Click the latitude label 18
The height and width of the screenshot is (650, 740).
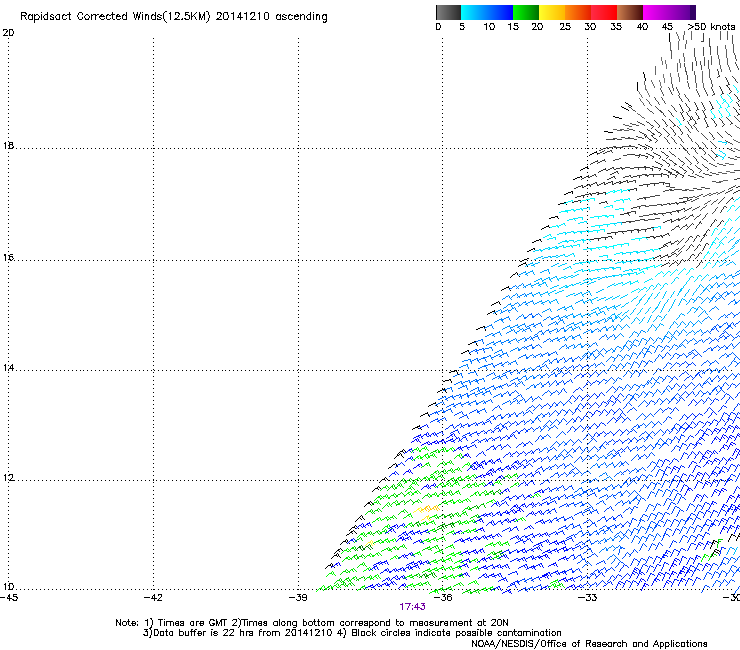8,145
